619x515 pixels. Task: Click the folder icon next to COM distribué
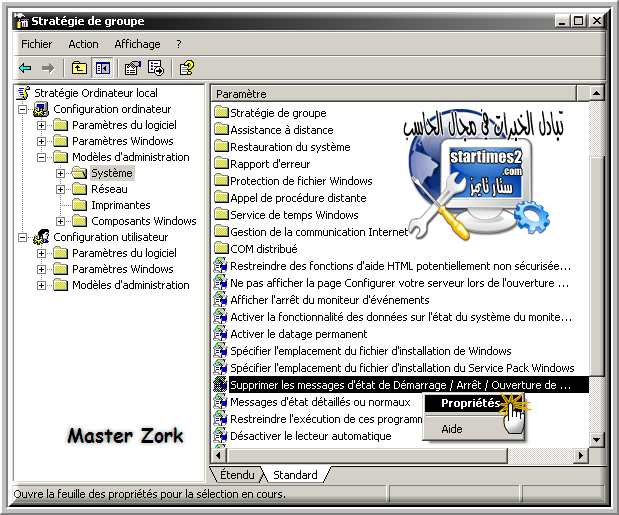[221, 248]
